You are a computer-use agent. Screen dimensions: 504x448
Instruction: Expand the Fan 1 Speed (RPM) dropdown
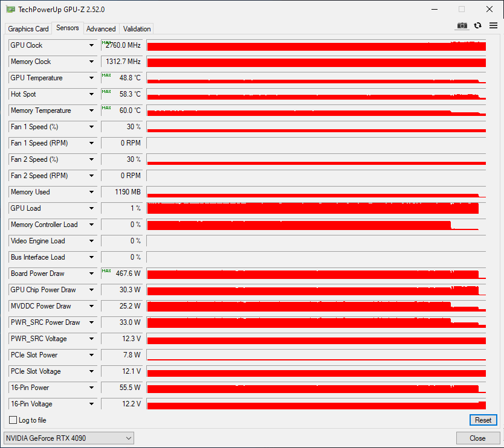(92, 143)
